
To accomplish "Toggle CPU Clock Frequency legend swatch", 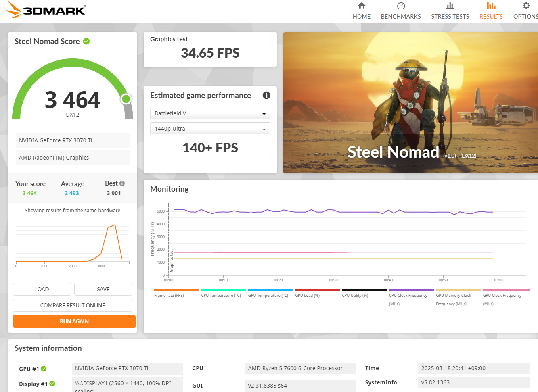I will tap(411, 290).
